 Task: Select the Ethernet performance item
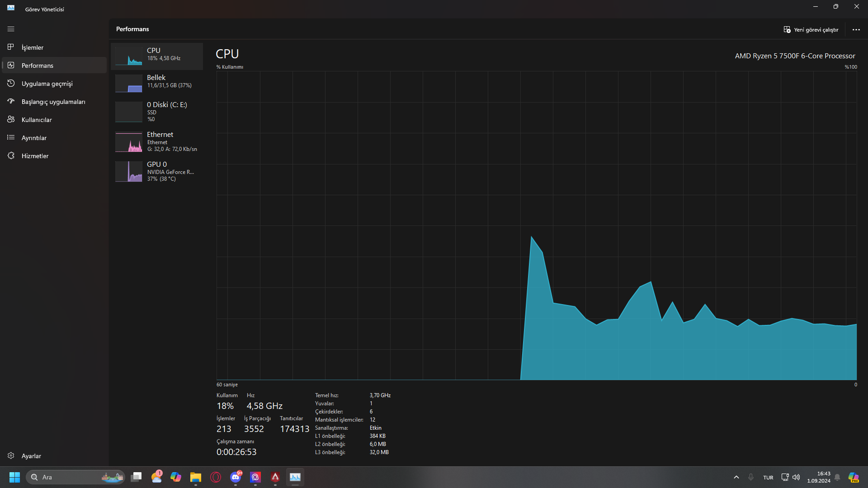(157, 141)
